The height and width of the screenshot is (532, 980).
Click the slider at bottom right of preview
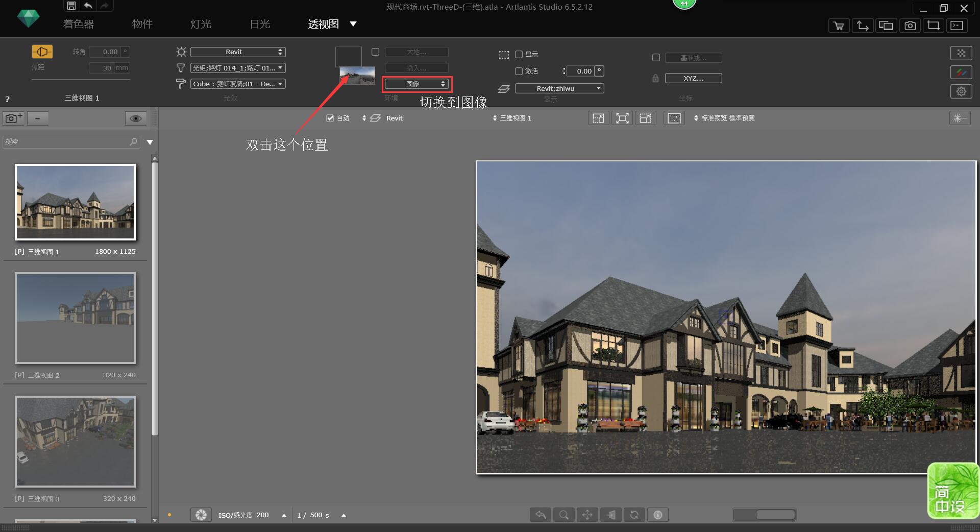764,515
